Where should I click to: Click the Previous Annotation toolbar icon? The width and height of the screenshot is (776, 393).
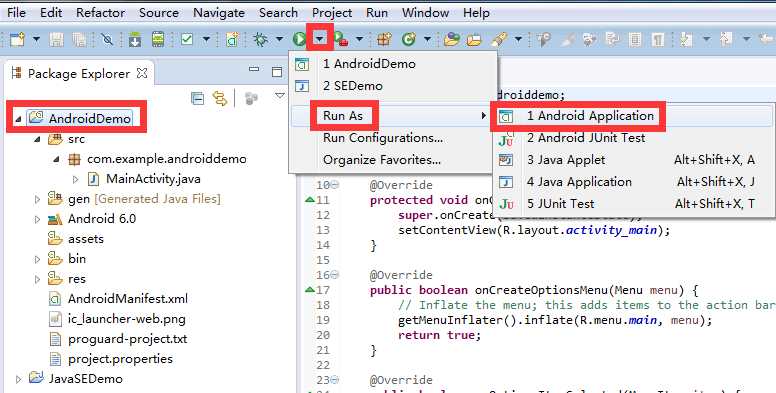pos(726,39)
